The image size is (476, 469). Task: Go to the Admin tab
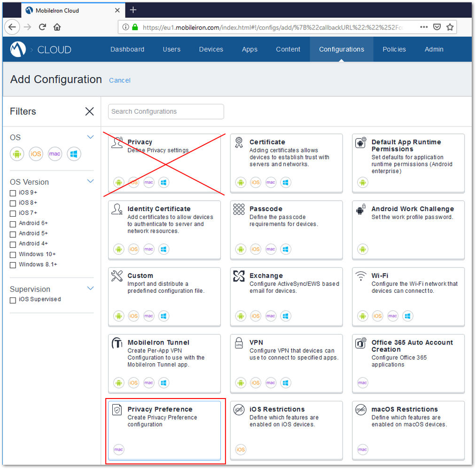[x=434, y=49]
